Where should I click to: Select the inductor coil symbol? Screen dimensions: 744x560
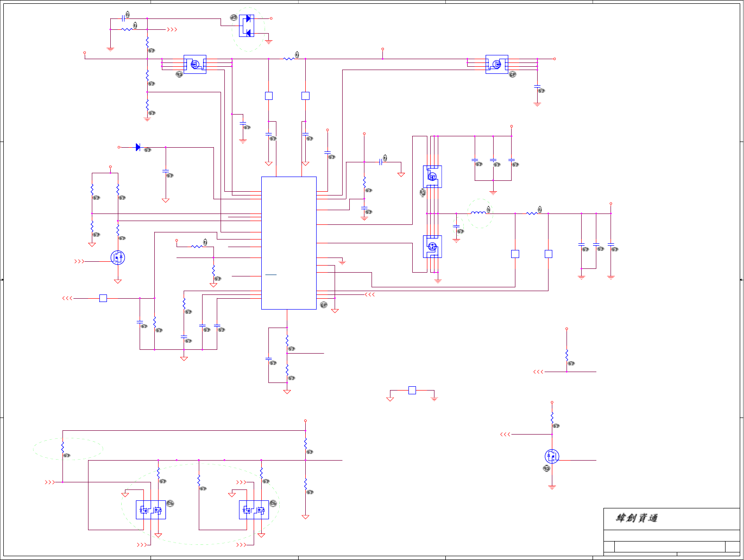(478, 213)
